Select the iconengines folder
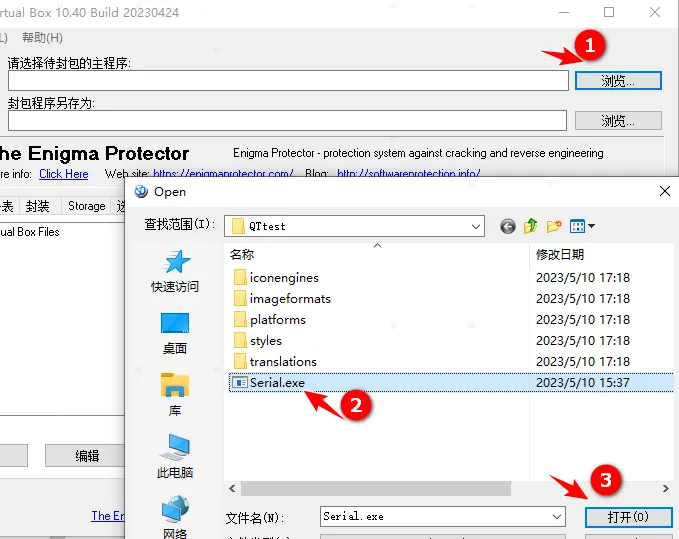This screenshot has height=539, width=679. coord(284,278)
